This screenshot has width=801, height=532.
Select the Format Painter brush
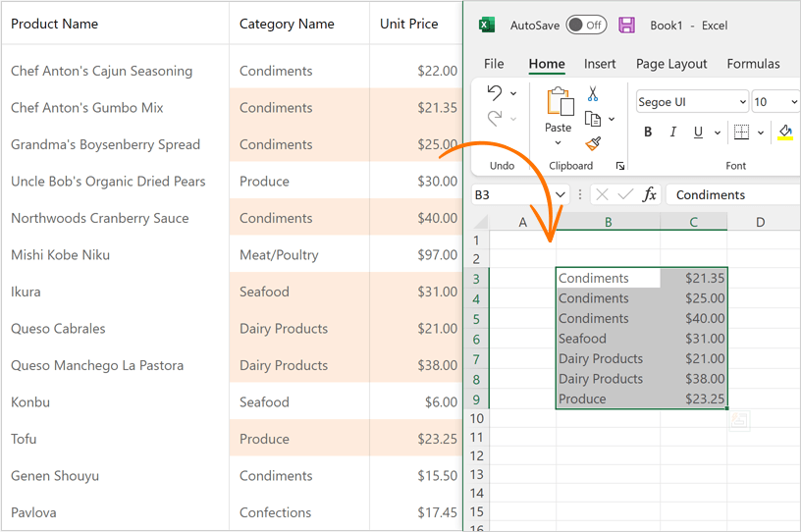click(x=593, y=144)
